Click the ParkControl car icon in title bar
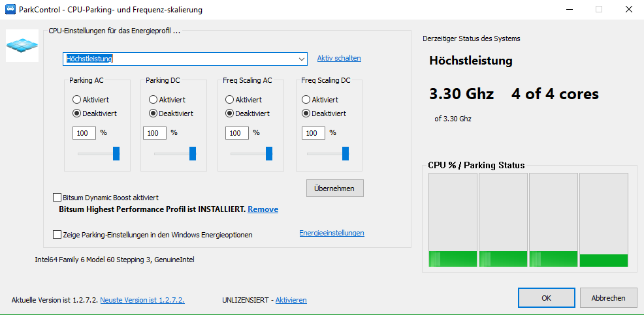The width and height of the screenshot is (644, 315). [x=10, y=9]
